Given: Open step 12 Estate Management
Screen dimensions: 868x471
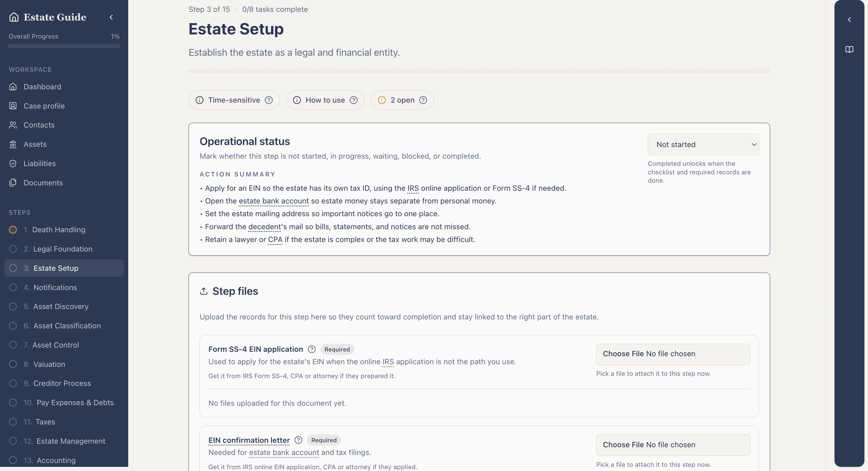Looking at the screenshot, I should tap(64, 441).
